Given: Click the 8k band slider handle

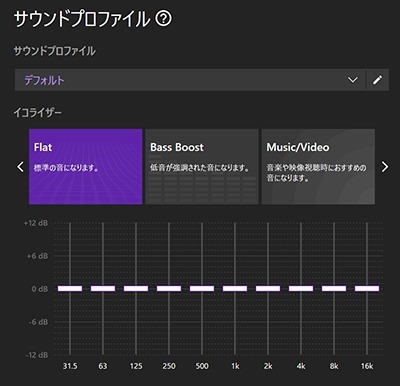Looking at the screenshot, I should (334, 288).
